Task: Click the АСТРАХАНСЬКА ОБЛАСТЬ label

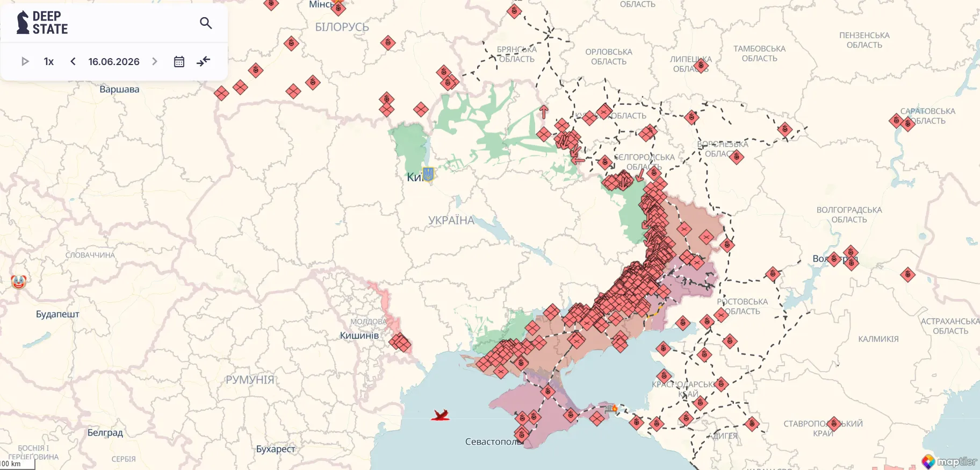Action: tap(950, 326)
